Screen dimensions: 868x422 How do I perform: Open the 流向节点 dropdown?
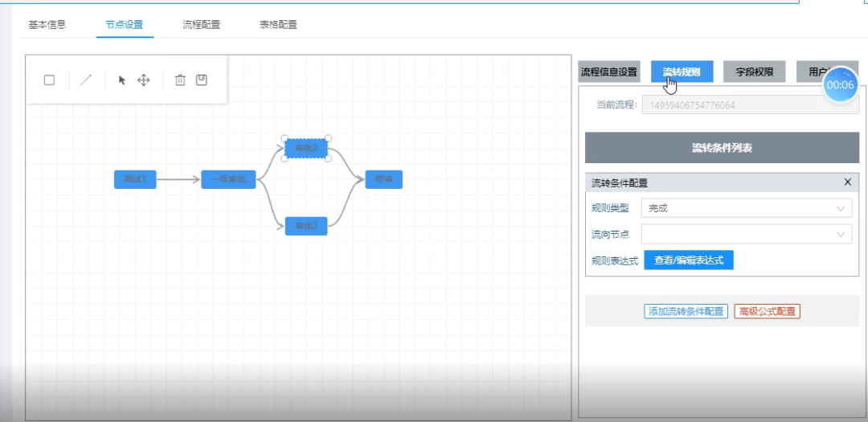tap(747, 235)
